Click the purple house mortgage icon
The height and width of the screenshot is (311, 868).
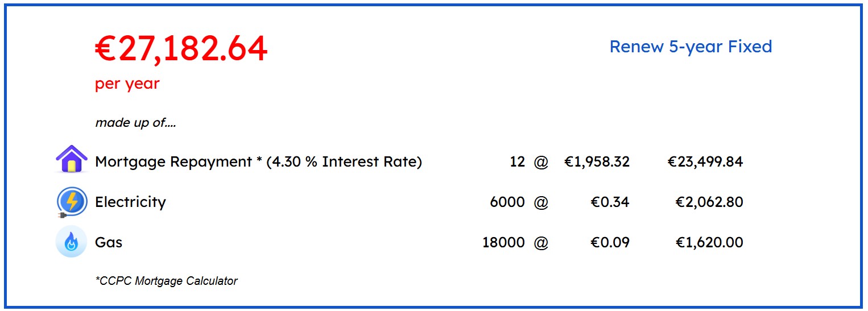(72, 159)
